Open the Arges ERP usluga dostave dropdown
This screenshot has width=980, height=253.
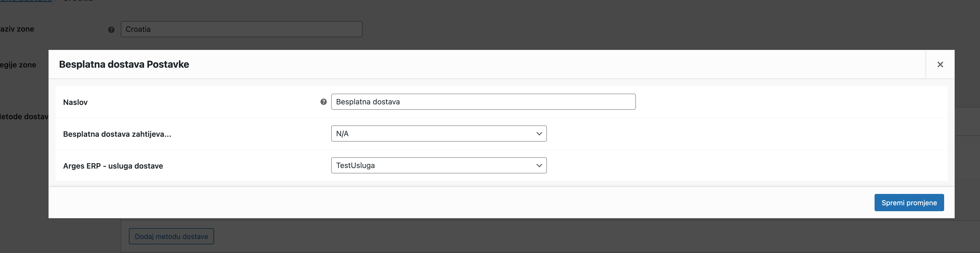tap(439, 165)
